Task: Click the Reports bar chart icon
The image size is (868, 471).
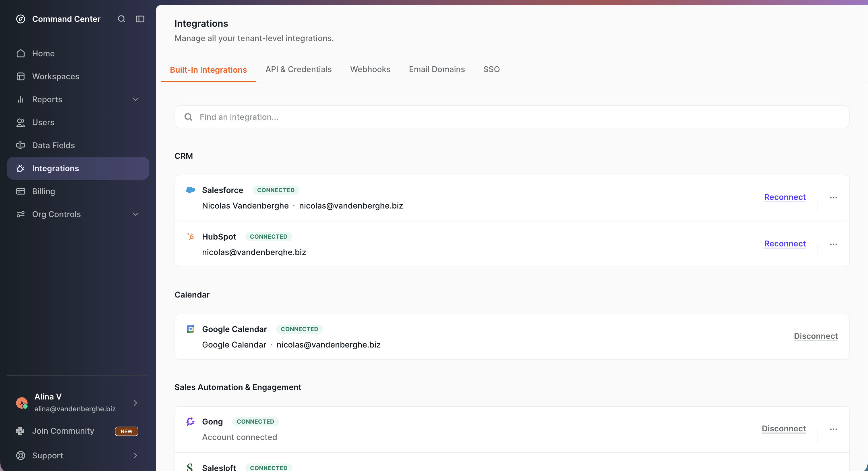Action: click(x=21, y=99)
